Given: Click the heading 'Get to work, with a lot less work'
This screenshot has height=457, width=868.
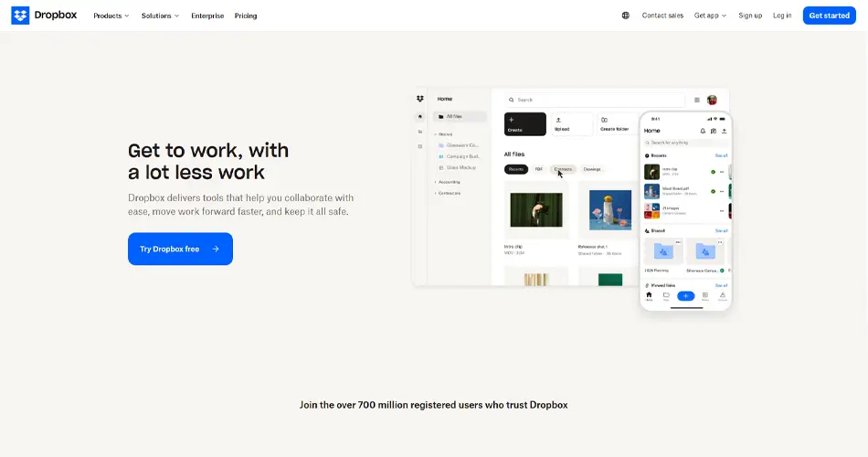Looking at the screenshot, I should click(x=208, y=161).
